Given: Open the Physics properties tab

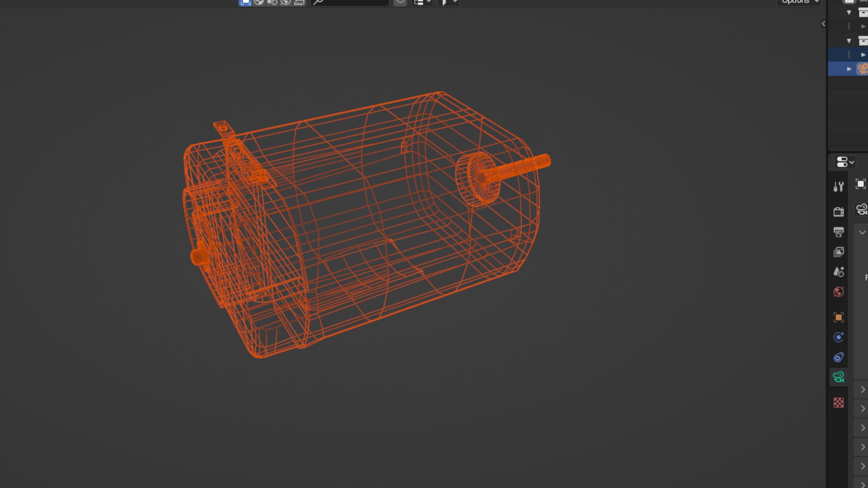Looking at the screenshot, I should (x=839, y=337).
